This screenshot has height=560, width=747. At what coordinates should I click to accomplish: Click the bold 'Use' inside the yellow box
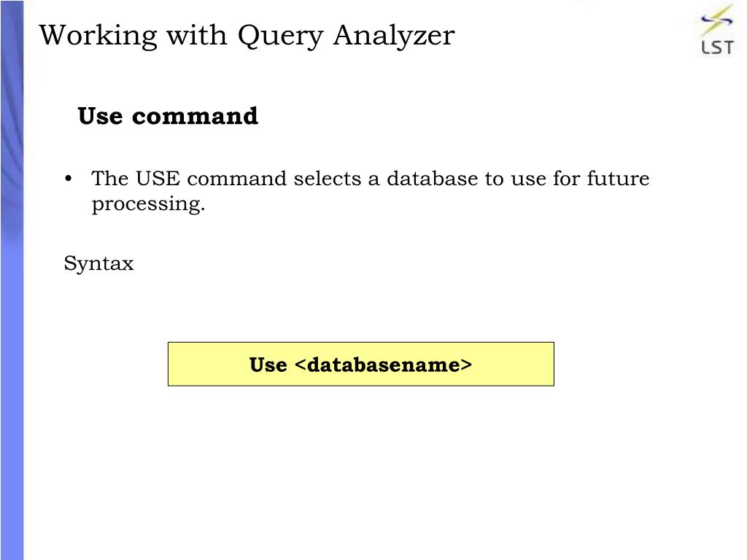click(268, 365)
